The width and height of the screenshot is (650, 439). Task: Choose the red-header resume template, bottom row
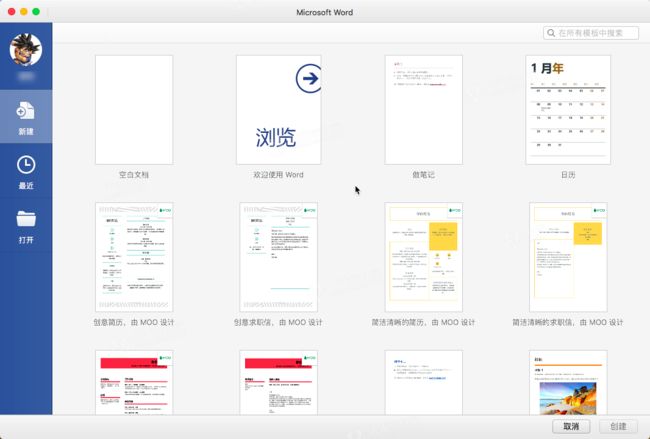[134, 382]
